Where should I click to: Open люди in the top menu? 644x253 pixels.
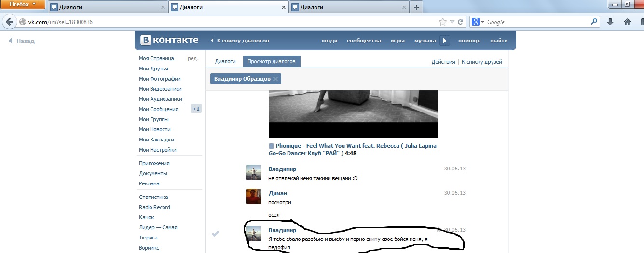click(x=329, y=41)
